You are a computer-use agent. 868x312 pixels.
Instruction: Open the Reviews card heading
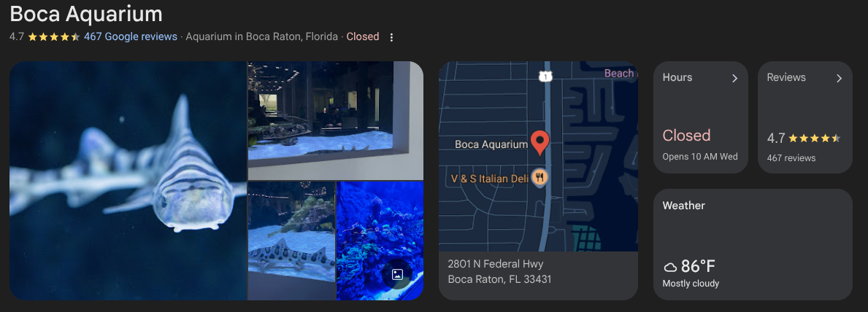[786, 77]
